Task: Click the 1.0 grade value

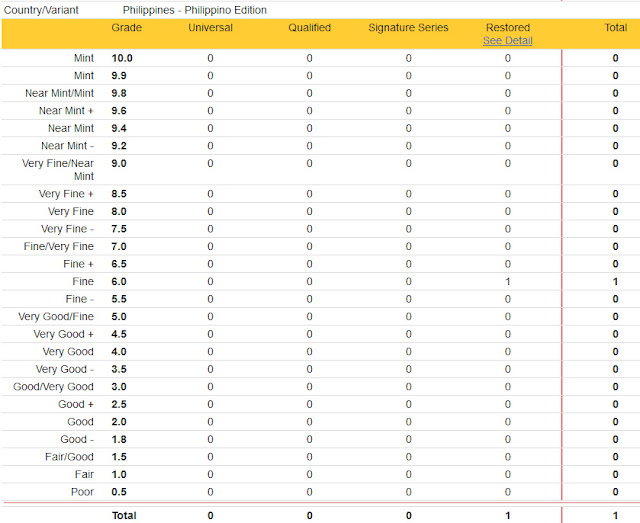Action: 119,474
